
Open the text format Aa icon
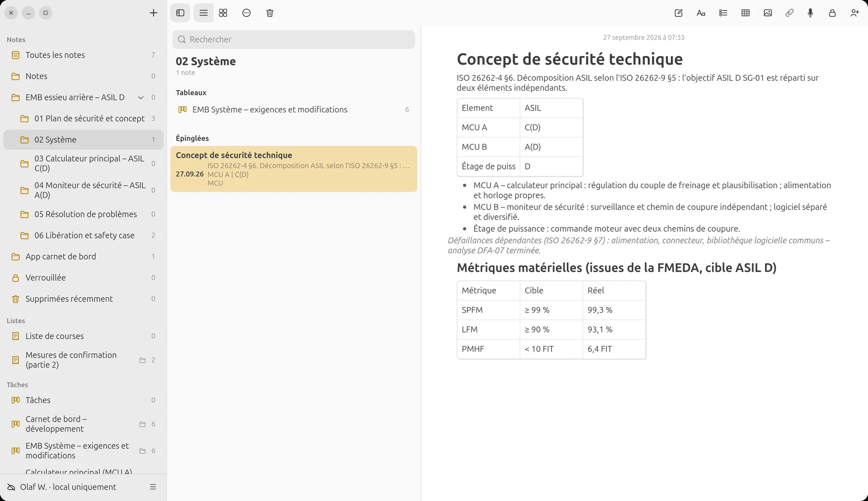tap(701, 13)
